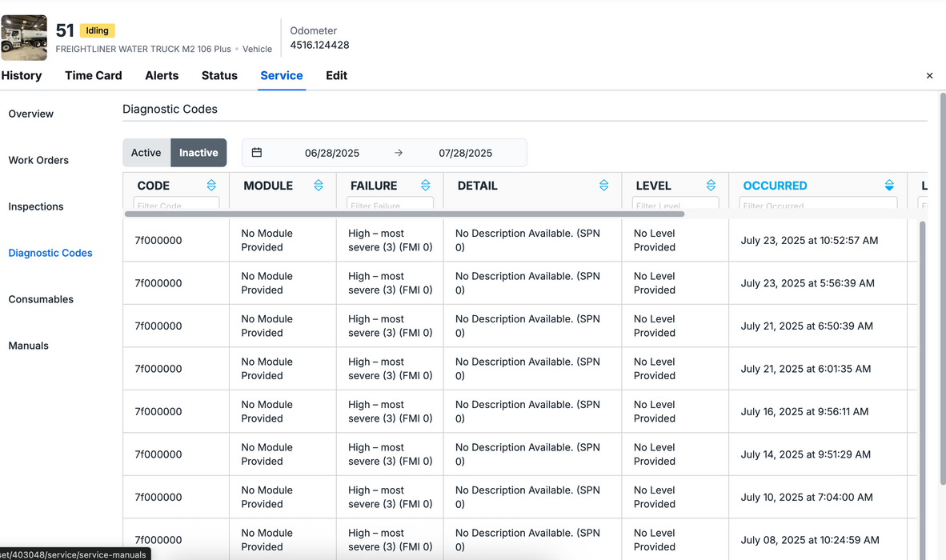Click the horizontal table scrollbar
Image resolution: width=946 pixels, height=560 pixels.
pos(404,214)
